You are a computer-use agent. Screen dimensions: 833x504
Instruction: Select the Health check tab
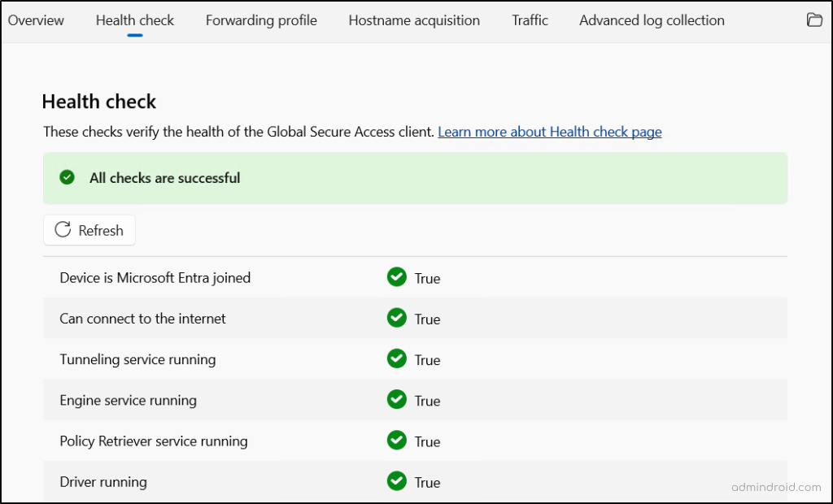[x=135, y=20]
